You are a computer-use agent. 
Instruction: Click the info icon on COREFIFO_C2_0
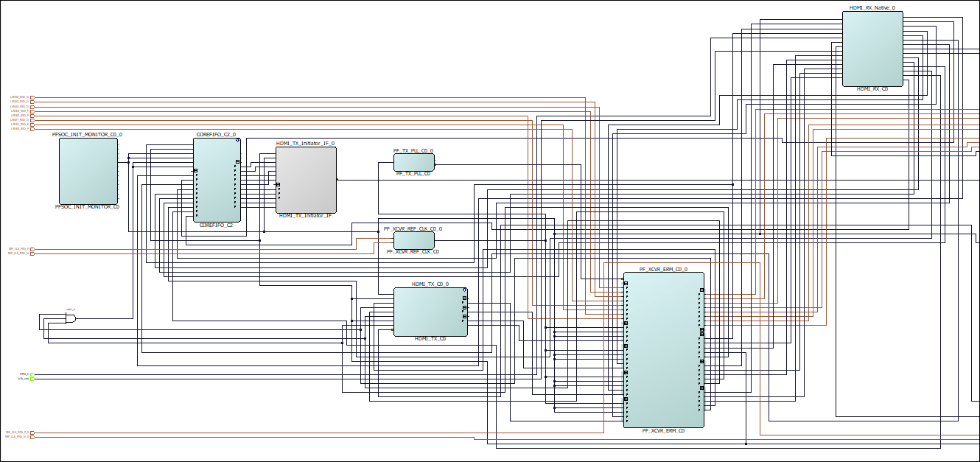point(237,141)
